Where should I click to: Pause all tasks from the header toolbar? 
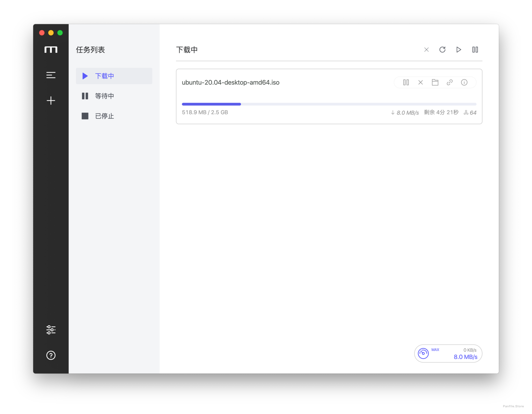pos(475,50)
